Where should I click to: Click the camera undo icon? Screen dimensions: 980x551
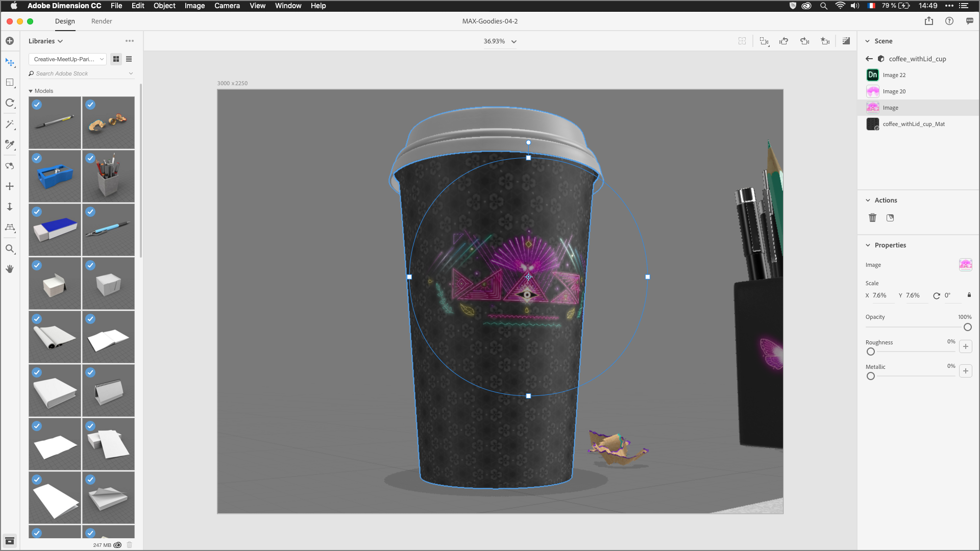point(784,41)
